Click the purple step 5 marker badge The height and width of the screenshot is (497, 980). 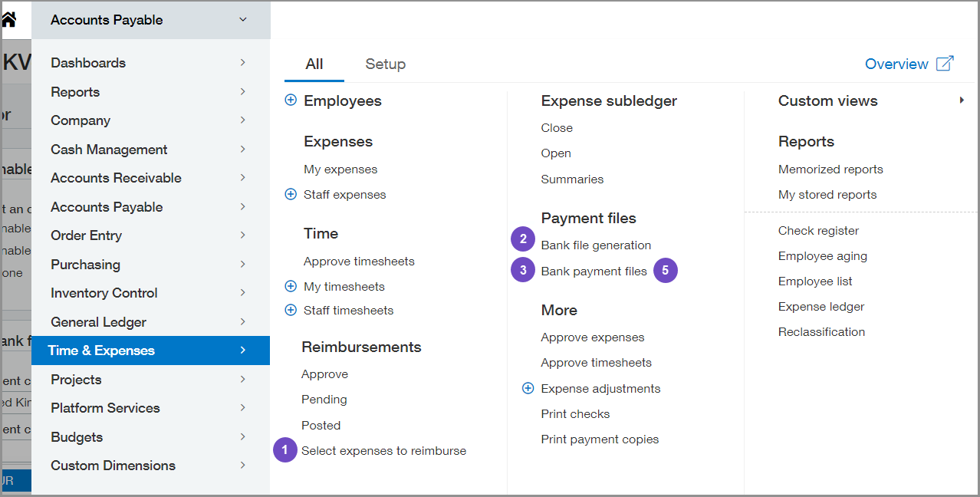(666, 270)
